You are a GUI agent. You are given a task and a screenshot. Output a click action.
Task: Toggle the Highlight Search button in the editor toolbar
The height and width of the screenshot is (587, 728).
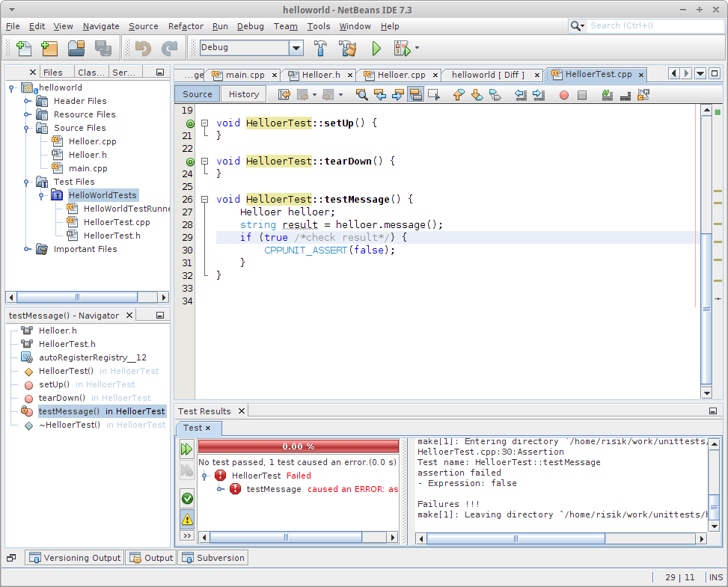[x=415, y=94]
